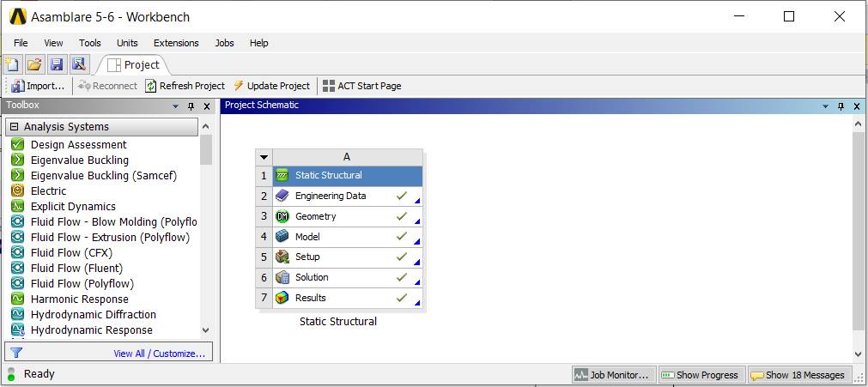
Task: Click the Project Schematic scrollbar down arrow
Action: tap(858, 354)
